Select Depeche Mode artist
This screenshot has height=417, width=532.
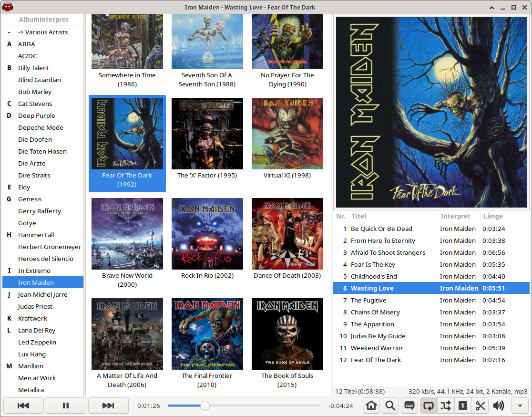coord(43,128)
